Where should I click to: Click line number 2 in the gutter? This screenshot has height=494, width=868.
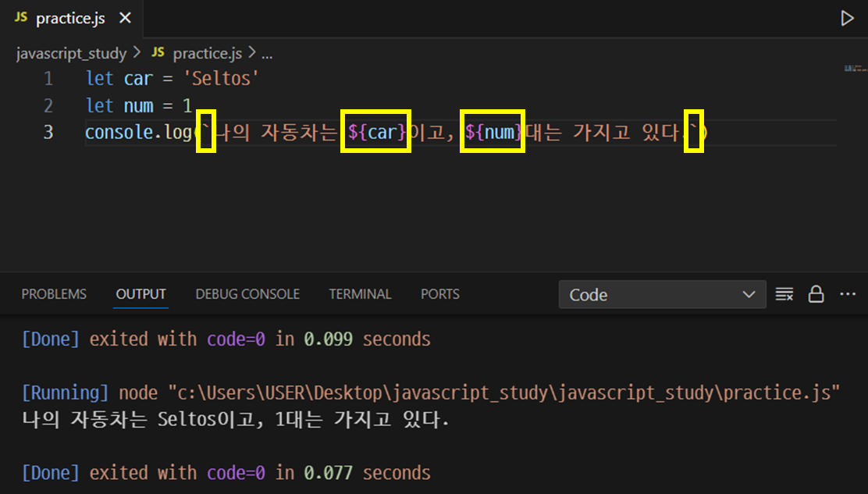[48, 105]
